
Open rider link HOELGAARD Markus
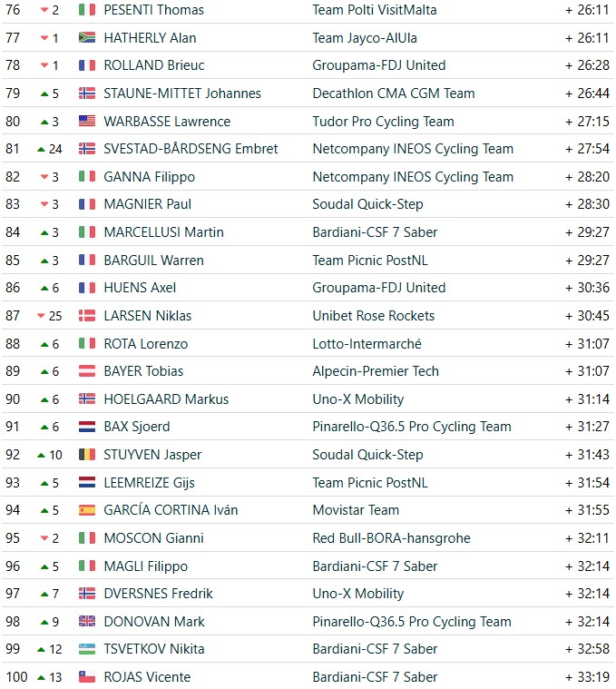click(x=166, y=399)
